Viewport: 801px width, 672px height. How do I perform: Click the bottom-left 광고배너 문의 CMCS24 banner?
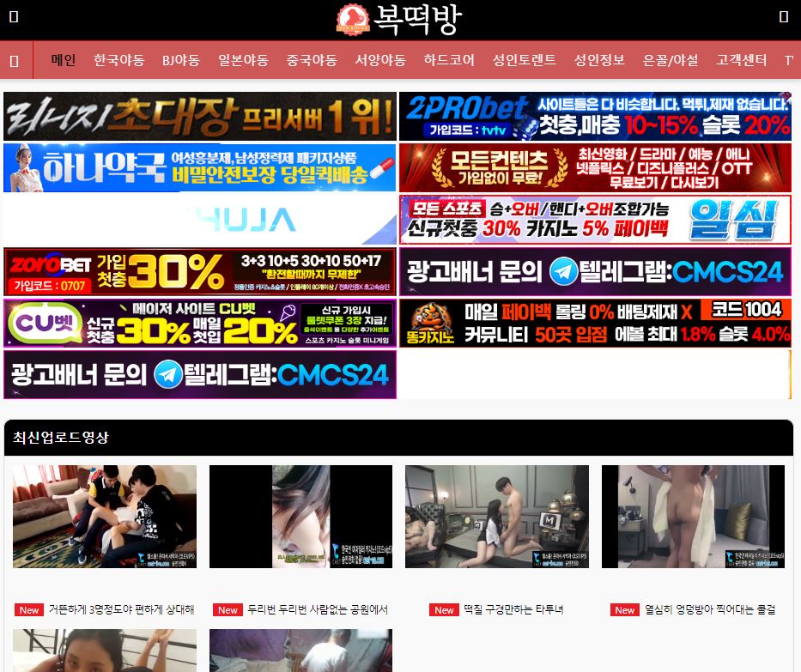pos(200,375)
